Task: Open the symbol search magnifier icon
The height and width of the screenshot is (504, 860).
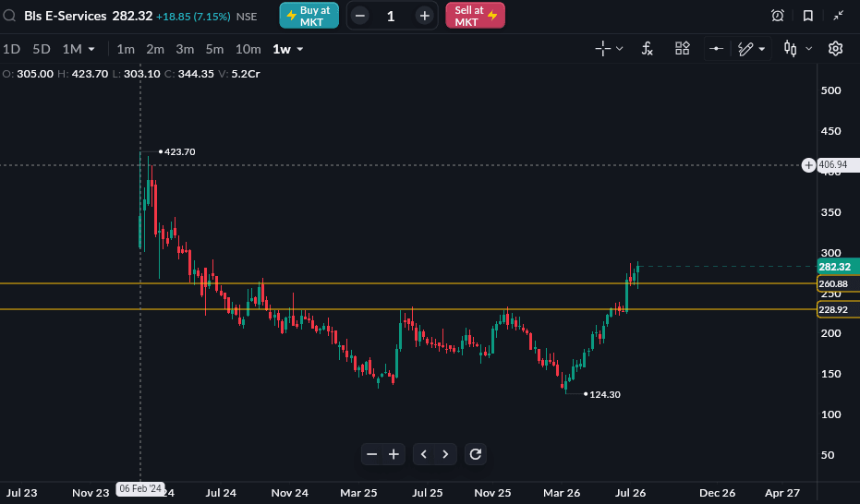Action: tap(9, 16)
